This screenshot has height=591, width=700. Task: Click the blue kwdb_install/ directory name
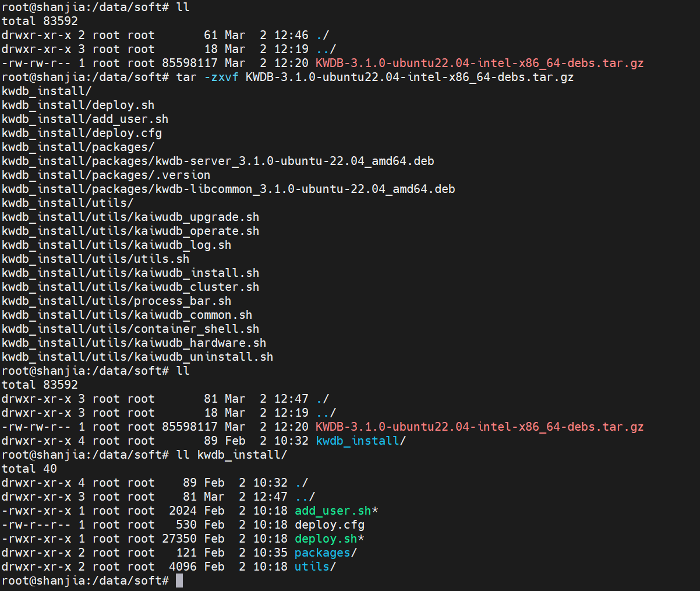click(x=361, y=441)
